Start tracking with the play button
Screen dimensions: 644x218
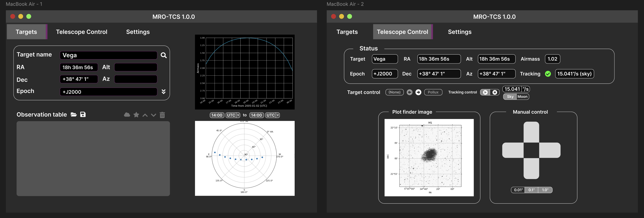coord(485,92)
